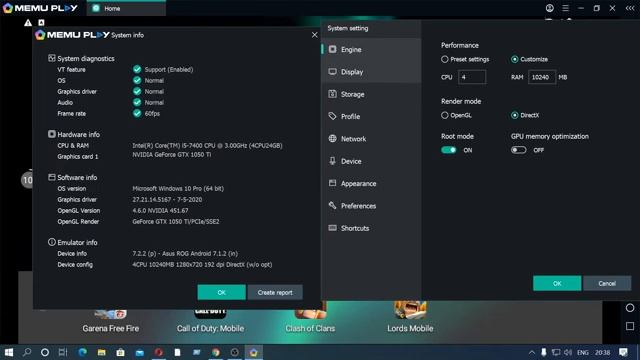This screenshot has height=360, width=640.
Task: Cancel the System setting dialog
Action: click(x=607, y=283)
